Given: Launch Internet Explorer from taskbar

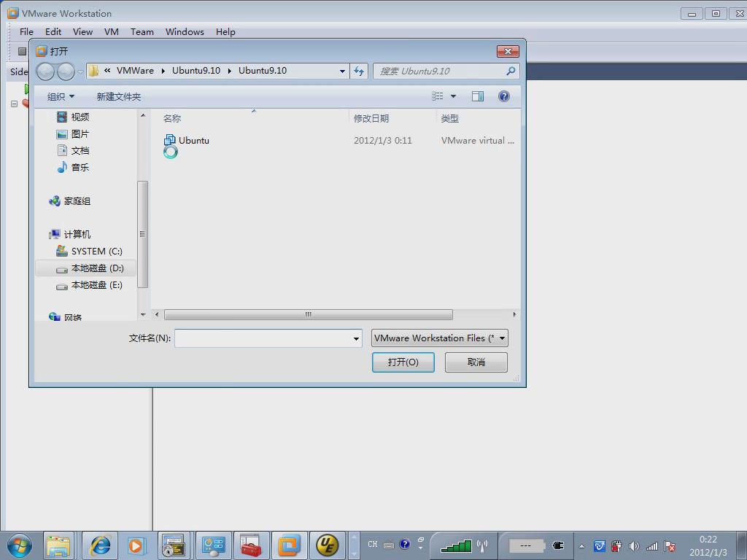Looking at the screenshot, I should (100, 545).
